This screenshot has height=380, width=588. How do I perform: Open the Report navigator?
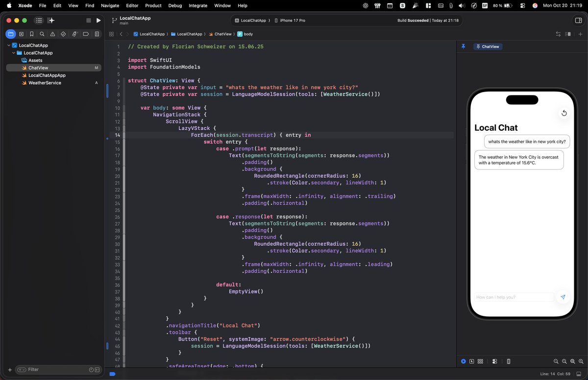point(97,34)
